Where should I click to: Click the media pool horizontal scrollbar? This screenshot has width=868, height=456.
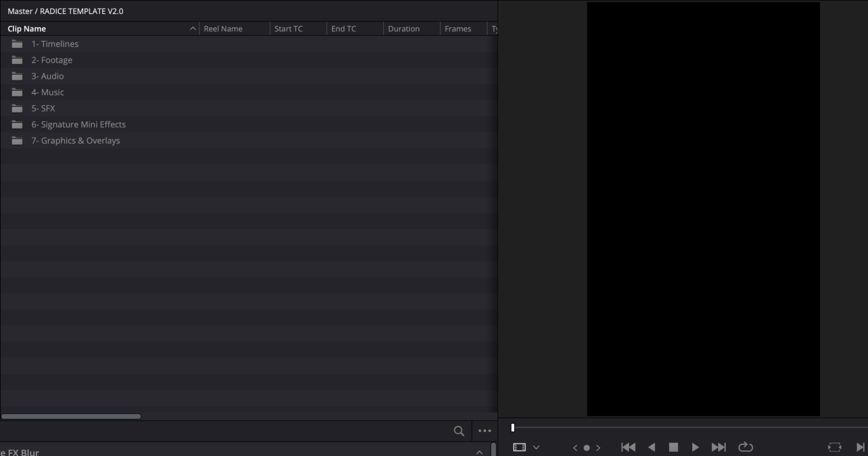[x=71, y=416]
